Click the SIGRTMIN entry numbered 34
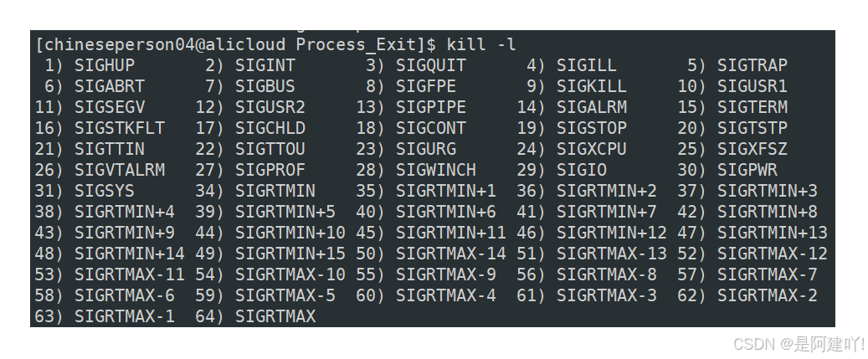The height and width of the screenshot is (359, 868). (275, 191)
